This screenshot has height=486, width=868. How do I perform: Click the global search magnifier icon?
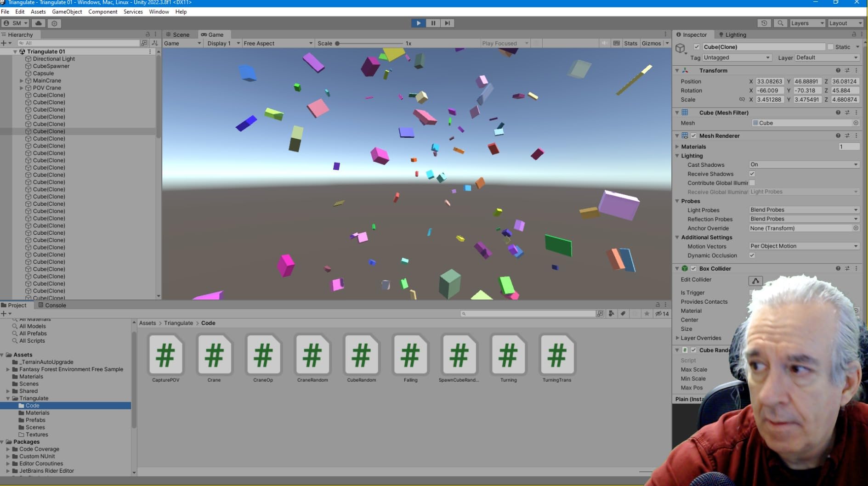780,23
